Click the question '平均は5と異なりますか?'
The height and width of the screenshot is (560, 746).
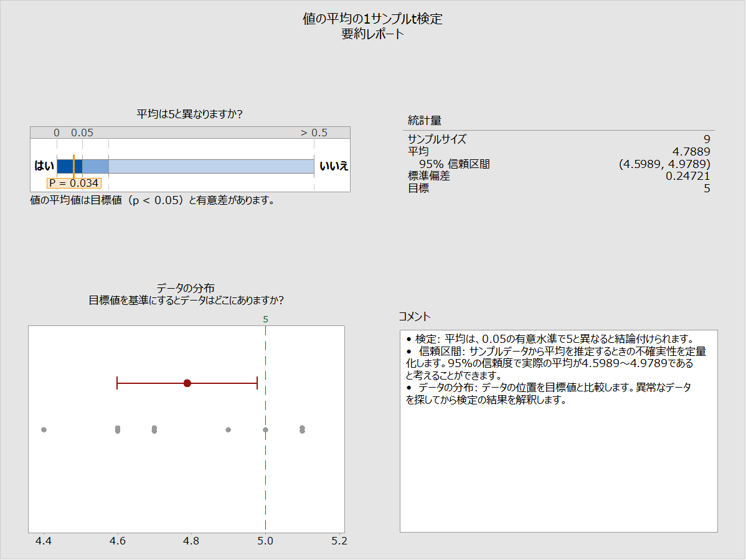tap(189, 114)
